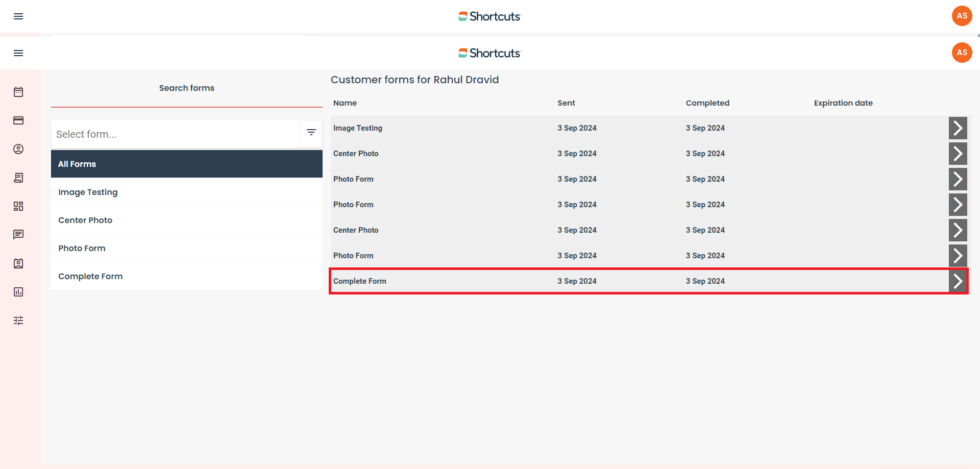
Task: Expand the Image Testing row arrow
Action: 958,128
